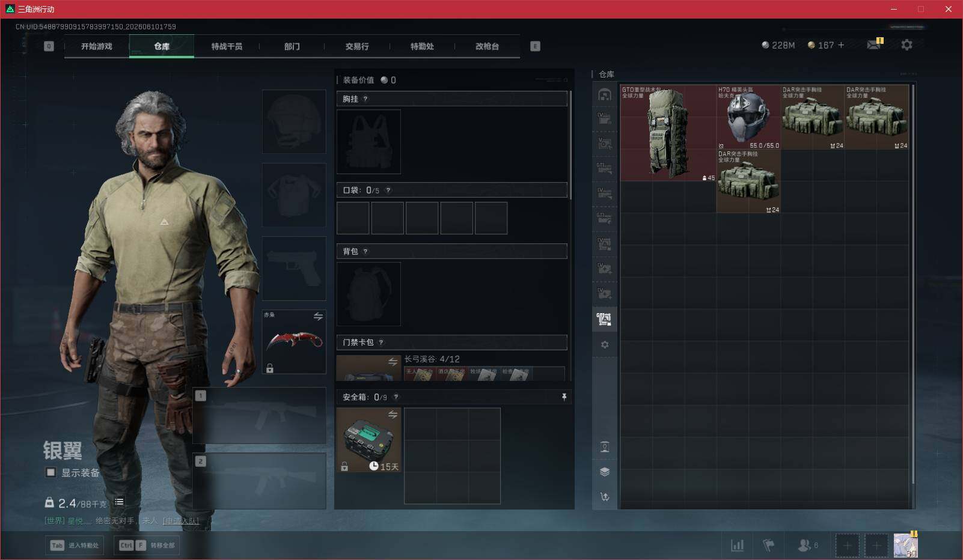Open the 仓库 warehouse tab

tap(162, 46)
